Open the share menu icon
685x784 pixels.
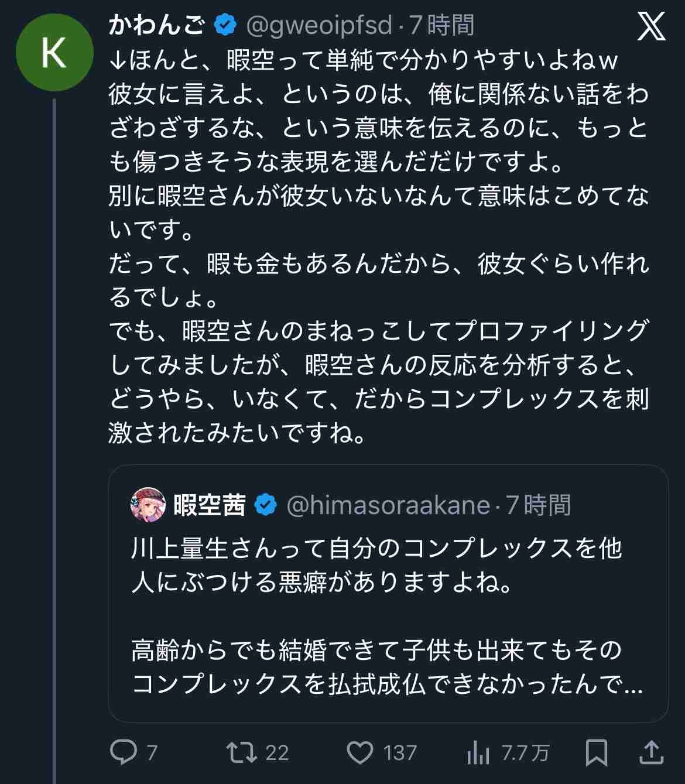650,752
